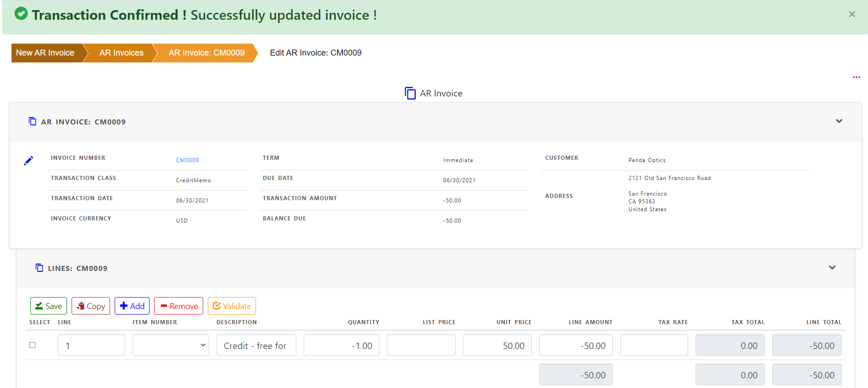This screenshot has height=388, width=868.
Task: Click the Transaction Date value 06/30/2021
Action: click(192, 201)
